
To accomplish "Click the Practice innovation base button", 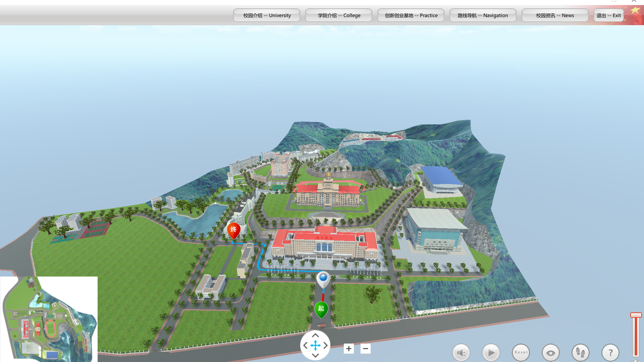I will tap(411, 15).
